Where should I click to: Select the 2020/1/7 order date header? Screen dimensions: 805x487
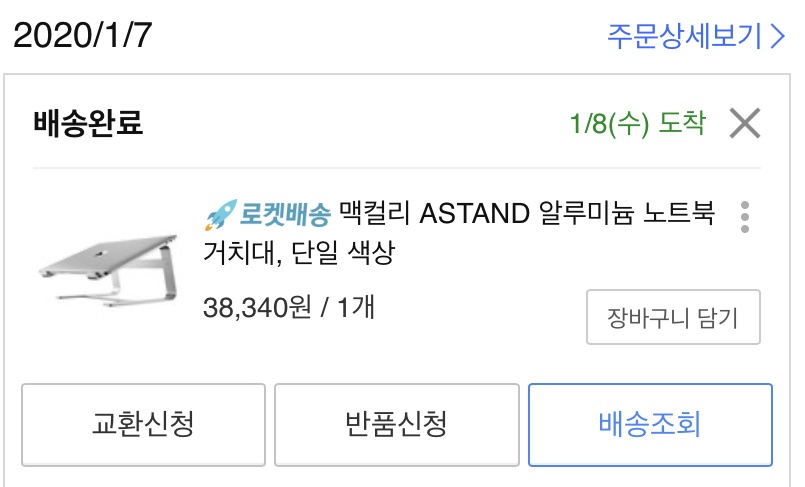pyautogui.click(x=83, y=35)
